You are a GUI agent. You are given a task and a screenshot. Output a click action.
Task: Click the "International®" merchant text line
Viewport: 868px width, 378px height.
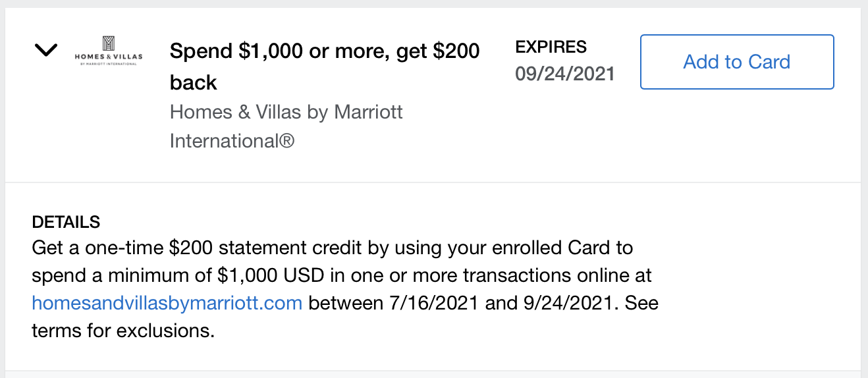pyautogui.click(x=232, y=141)
